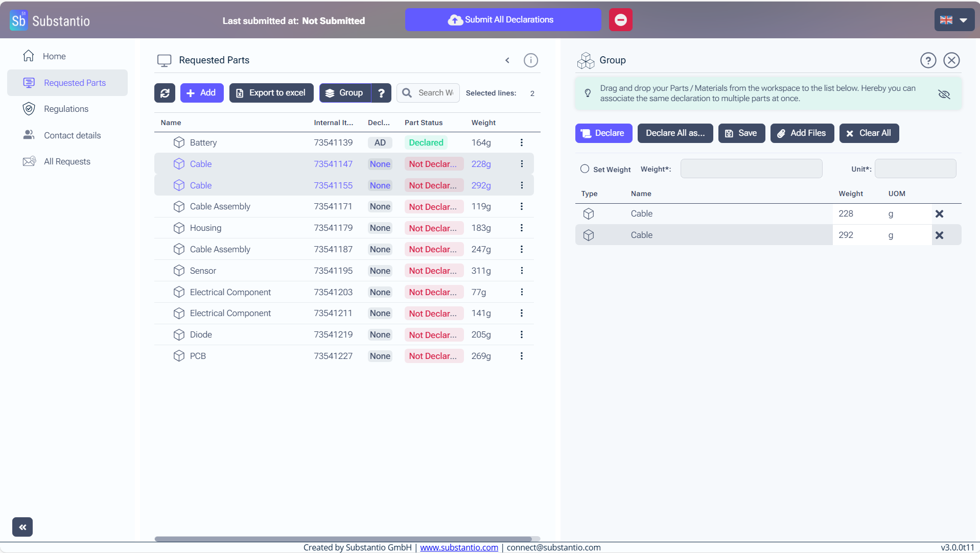Click the refresh parts list icon
Viewport: 980px width, 553px height.
tap(165, 93)
